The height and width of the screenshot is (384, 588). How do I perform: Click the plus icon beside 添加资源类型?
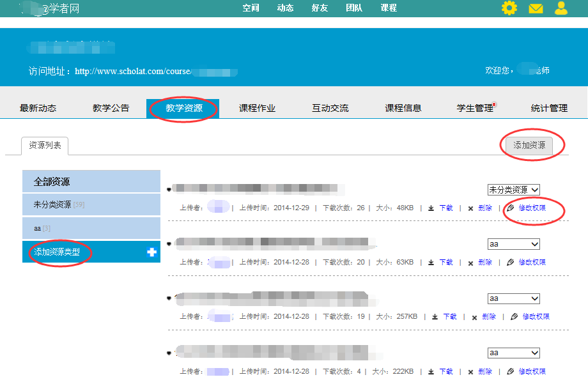(x=151, y=252)
